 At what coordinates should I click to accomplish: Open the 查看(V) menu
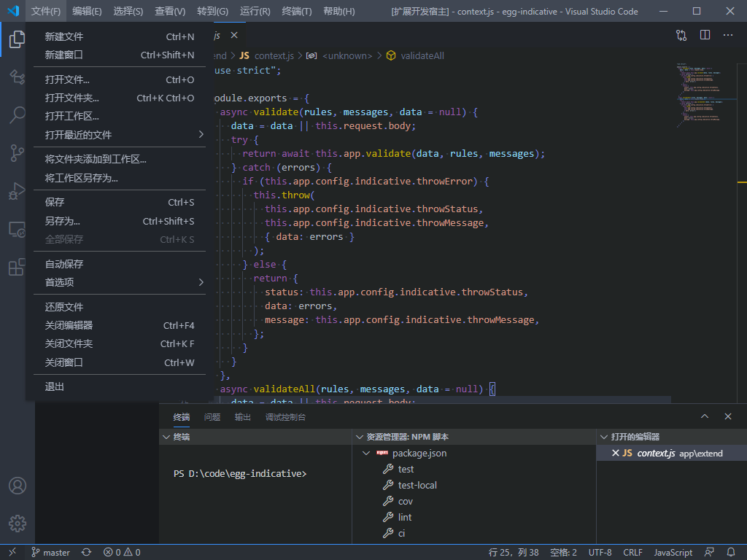coord(169,11)
